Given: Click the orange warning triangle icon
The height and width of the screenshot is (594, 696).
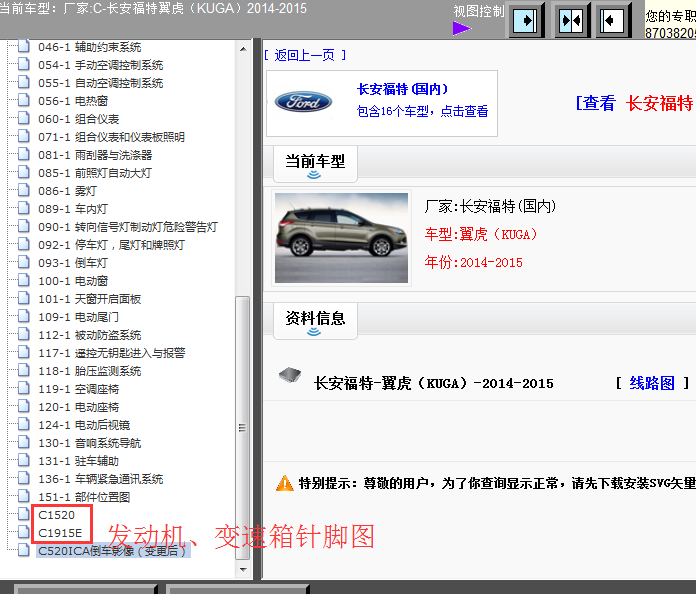Looking at the screenshot, I should (x=285, y=483).
